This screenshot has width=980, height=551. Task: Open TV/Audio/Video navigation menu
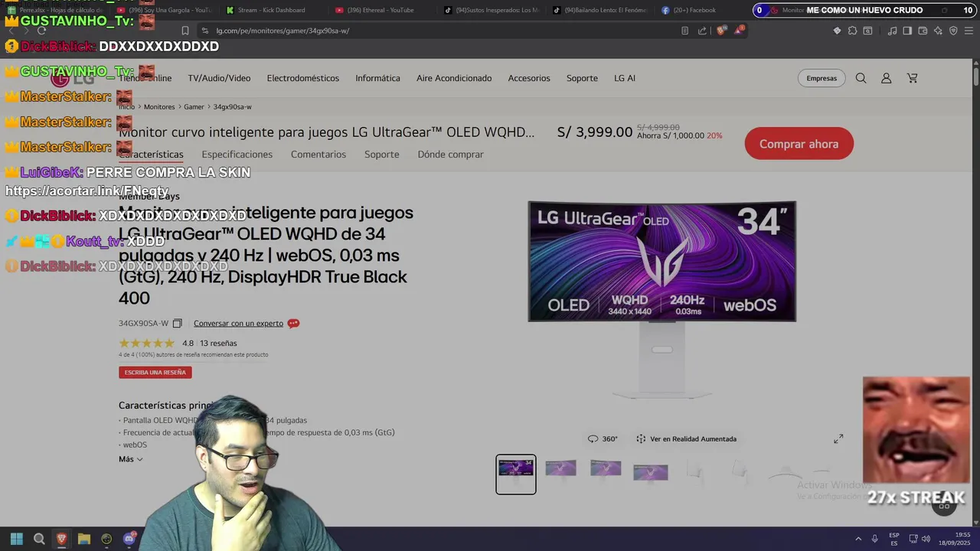click(219, 78)
